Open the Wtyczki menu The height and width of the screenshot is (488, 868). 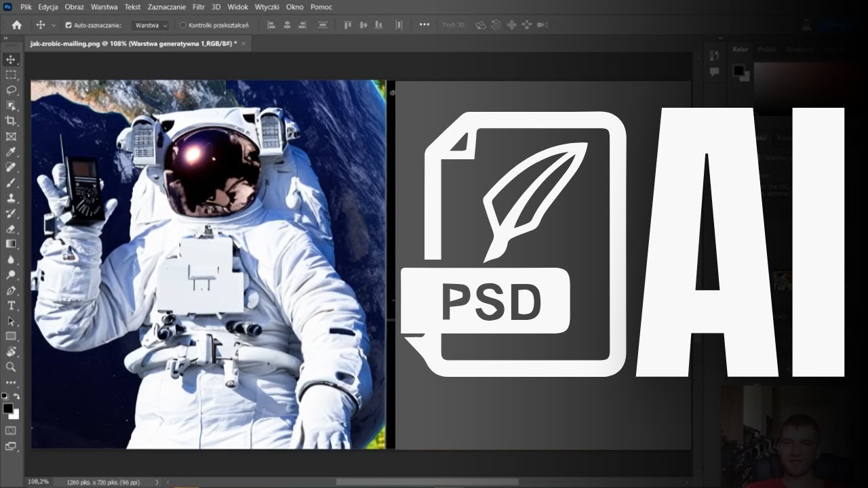pos(268,7)
